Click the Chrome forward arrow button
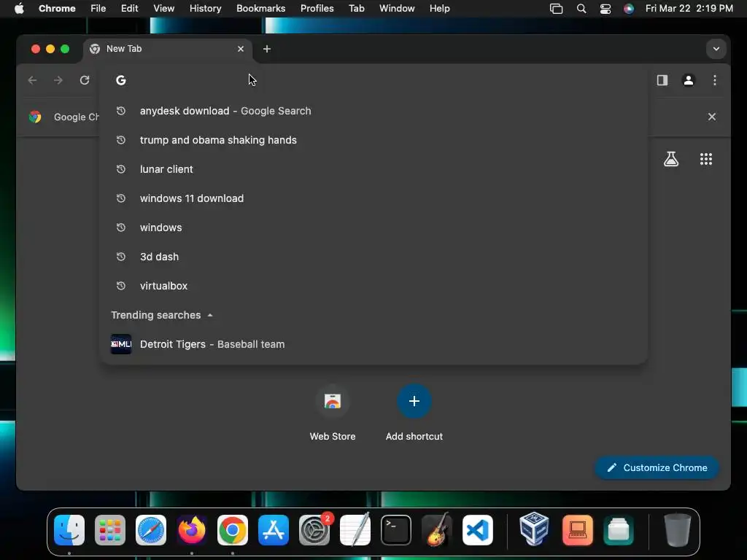747x560 pixels. [x=58, y=80]
